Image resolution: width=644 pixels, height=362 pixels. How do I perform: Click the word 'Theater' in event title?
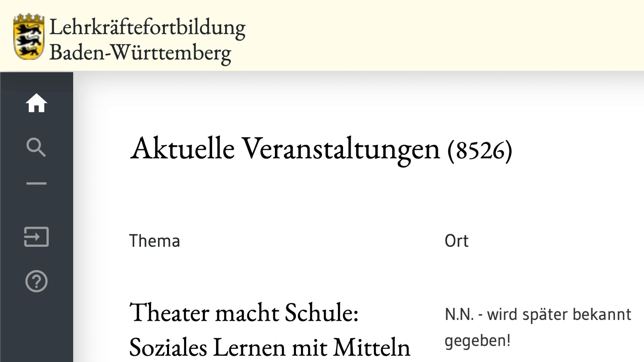pyautogui.click(x=169, y=313)
